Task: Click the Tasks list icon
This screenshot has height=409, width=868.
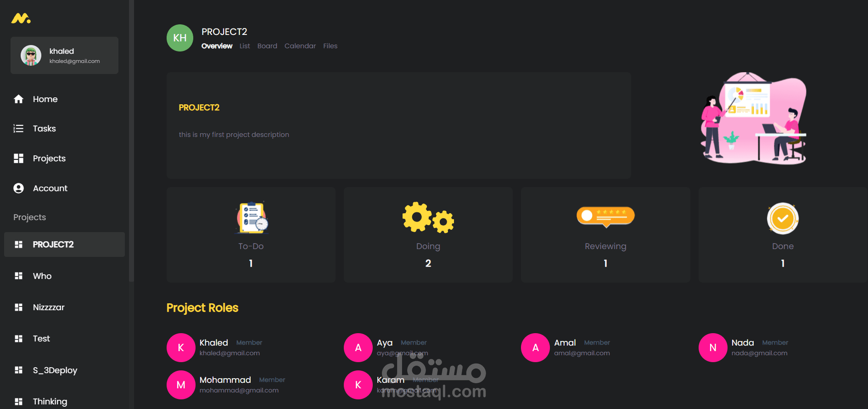Action: [x=18, y=129]
